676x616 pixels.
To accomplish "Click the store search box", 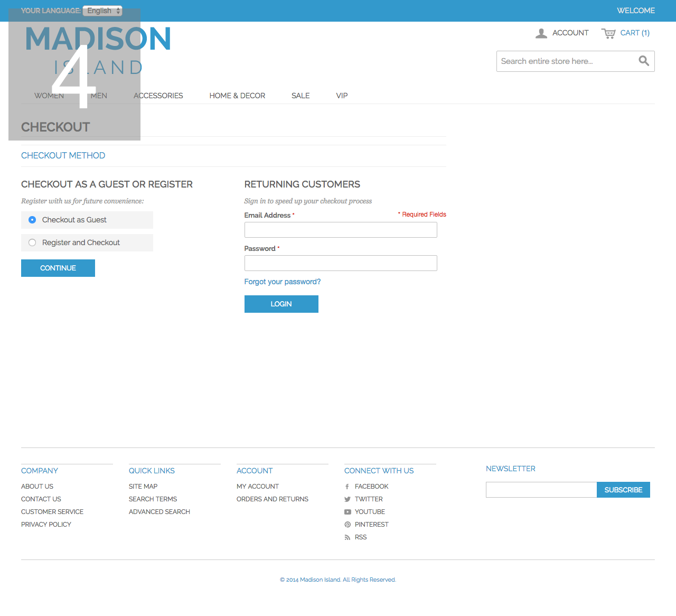I will 566,61.
